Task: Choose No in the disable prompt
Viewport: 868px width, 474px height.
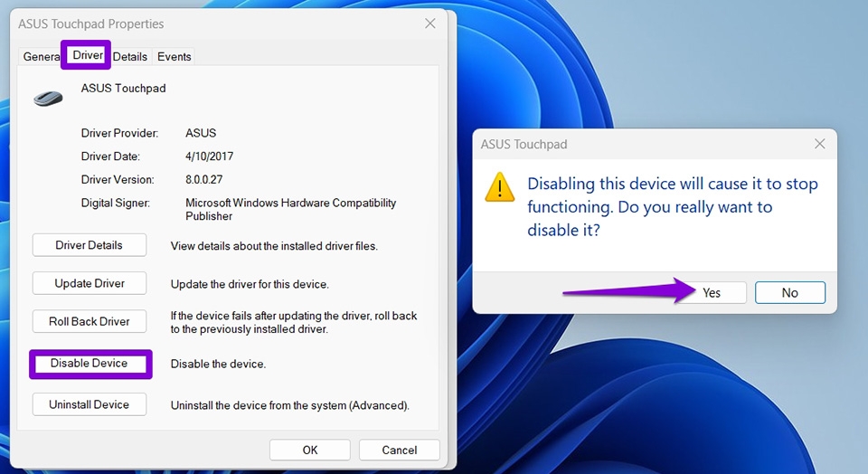Action: pos(790,293)
